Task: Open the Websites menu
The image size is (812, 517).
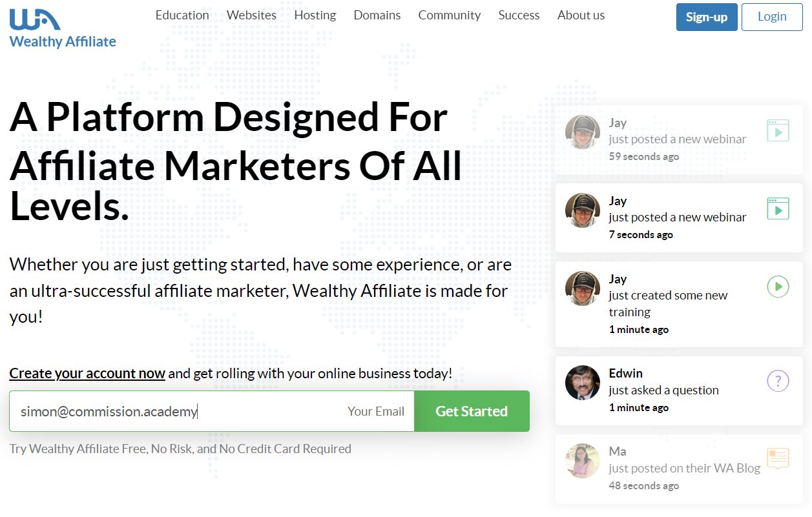Action: [251, 15]
